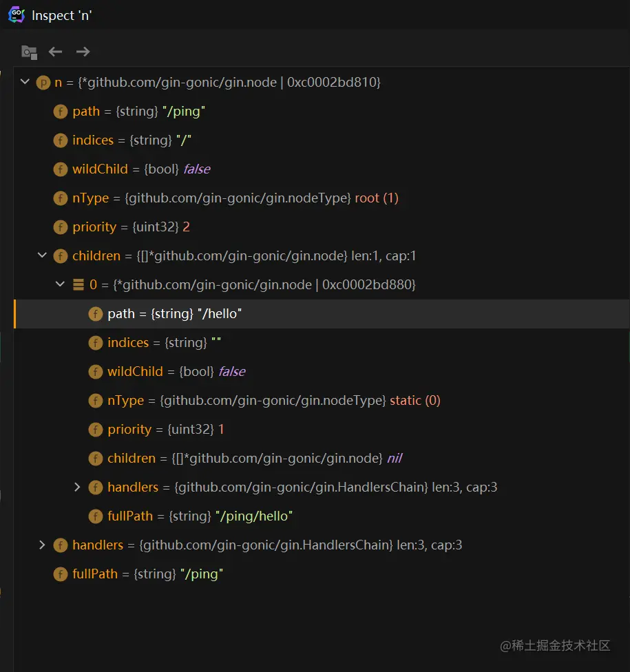Image resolution: width=630 pixels, height=672 pixels.
Task: Collapse the child element 0 node
Action: coord(60,284)
